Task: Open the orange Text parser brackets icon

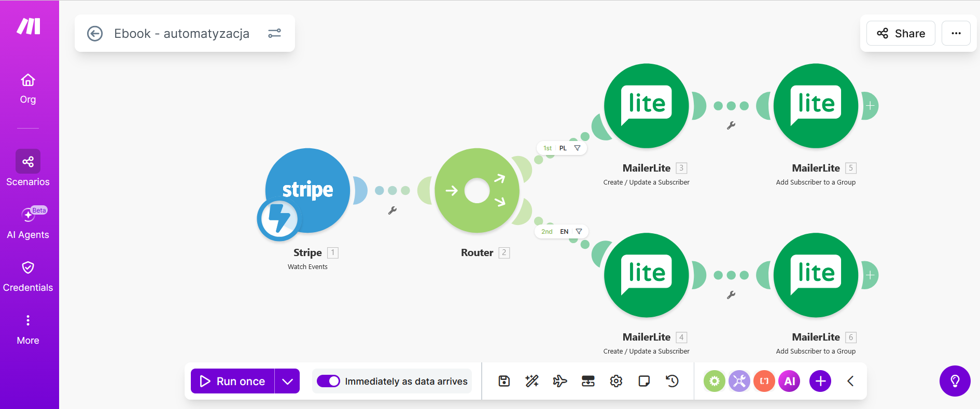Action: 764,381
